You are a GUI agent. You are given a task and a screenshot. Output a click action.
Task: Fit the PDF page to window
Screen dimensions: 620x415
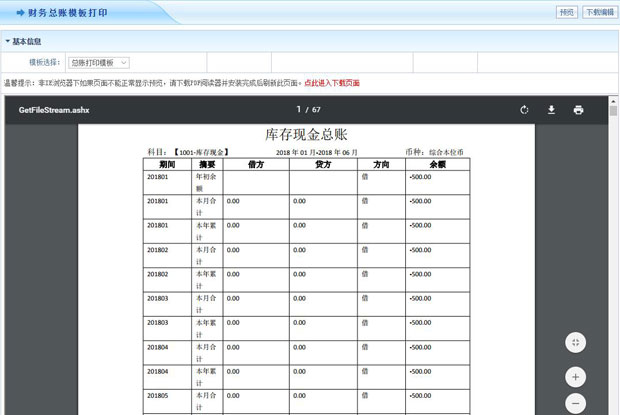tap(575, 343)
